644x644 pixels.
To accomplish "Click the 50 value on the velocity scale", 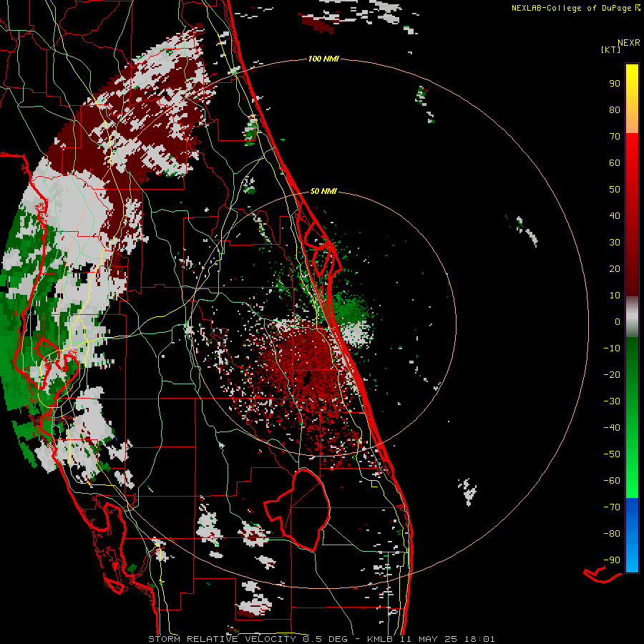I will 615,190.
